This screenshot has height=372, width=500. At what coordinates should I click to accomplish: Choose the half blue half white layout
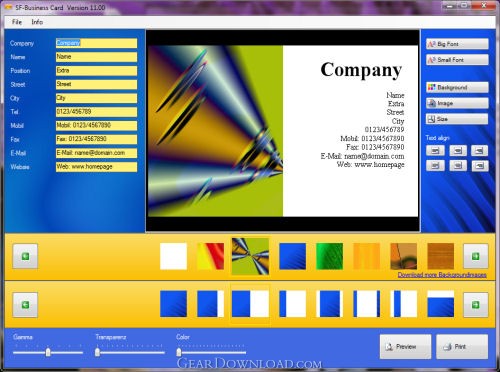(250, 304)
